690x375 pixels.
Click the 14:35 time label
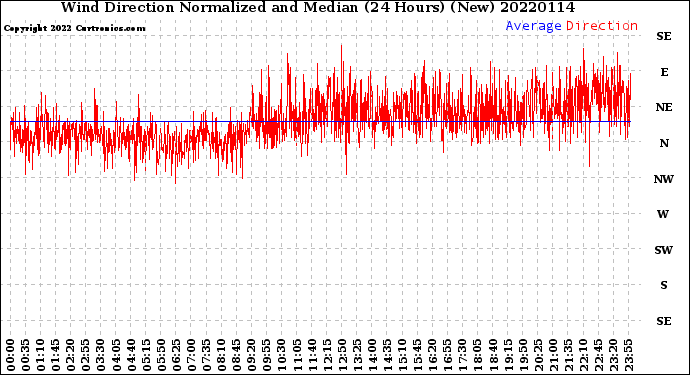point(387,355)
